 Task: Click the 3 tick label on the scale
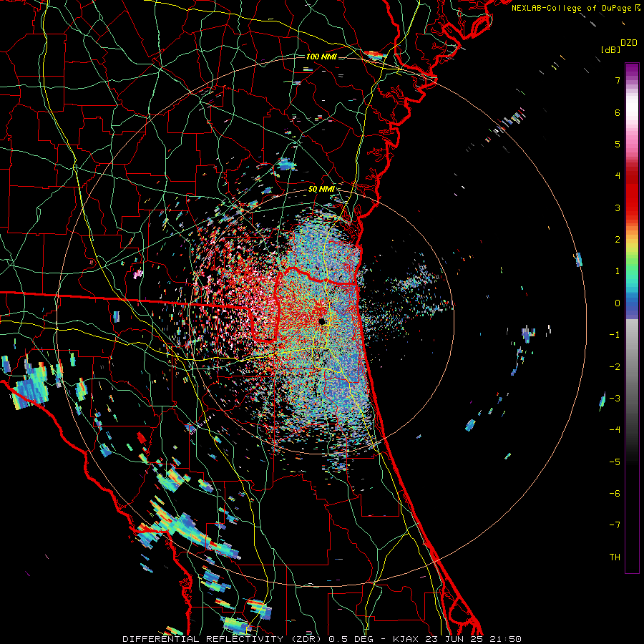click(618, 208)
